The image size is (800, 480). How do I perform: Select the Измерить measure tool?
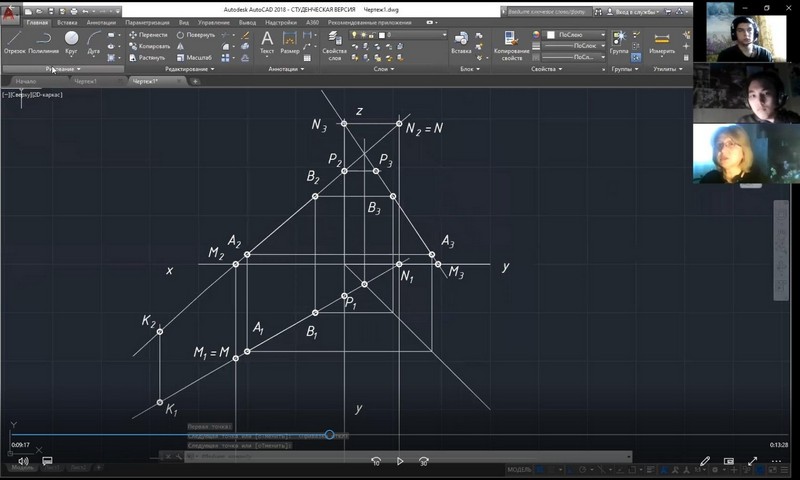pyautogui.click(x=662, y=41)
